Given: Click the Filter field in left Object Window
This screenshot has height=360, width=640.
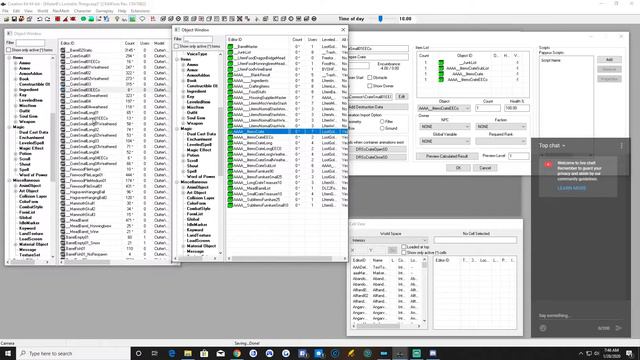Looking at the screenshot, I should [x=30, y=43].
